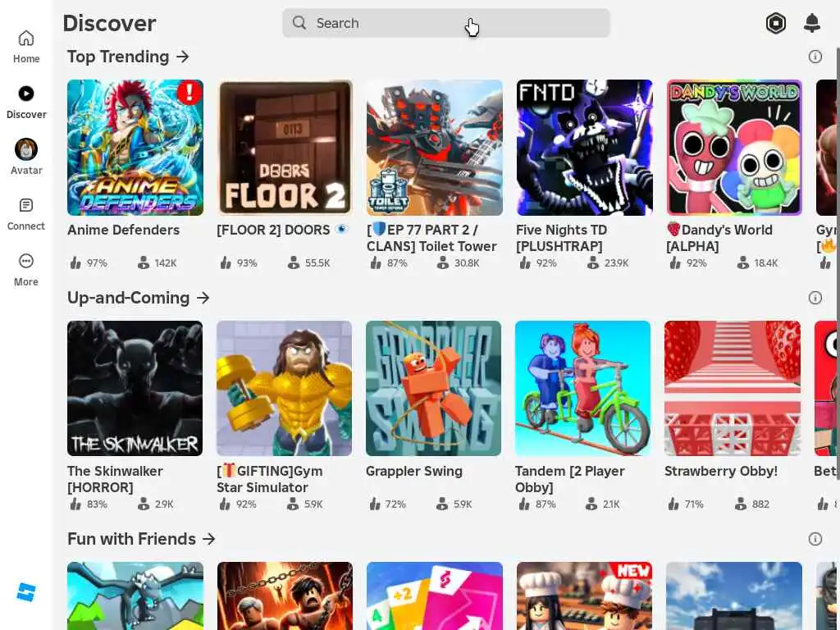840x630 pixels.
Task: Click the Anime Defenders title text
Action: click(x=123, y=230)
